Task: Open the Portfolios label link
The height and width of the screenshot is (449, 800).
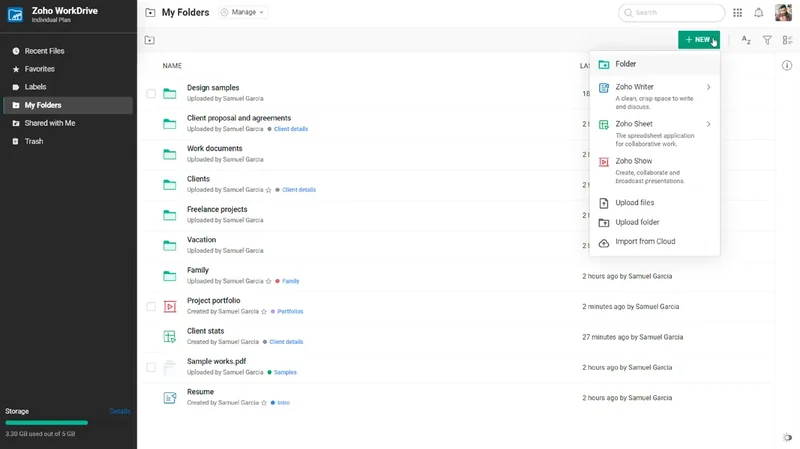Action: pos(290,312)
